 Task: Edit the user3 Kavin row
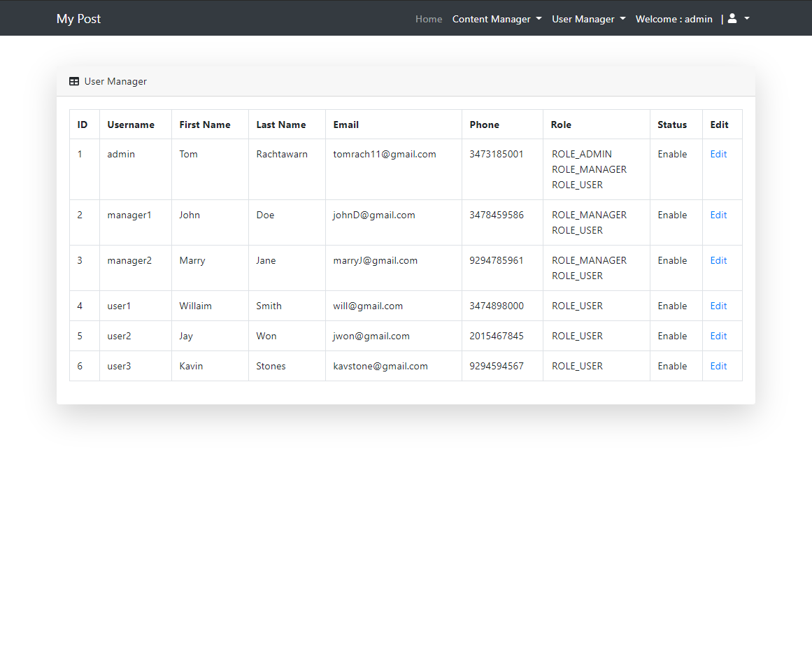[718, 367]
